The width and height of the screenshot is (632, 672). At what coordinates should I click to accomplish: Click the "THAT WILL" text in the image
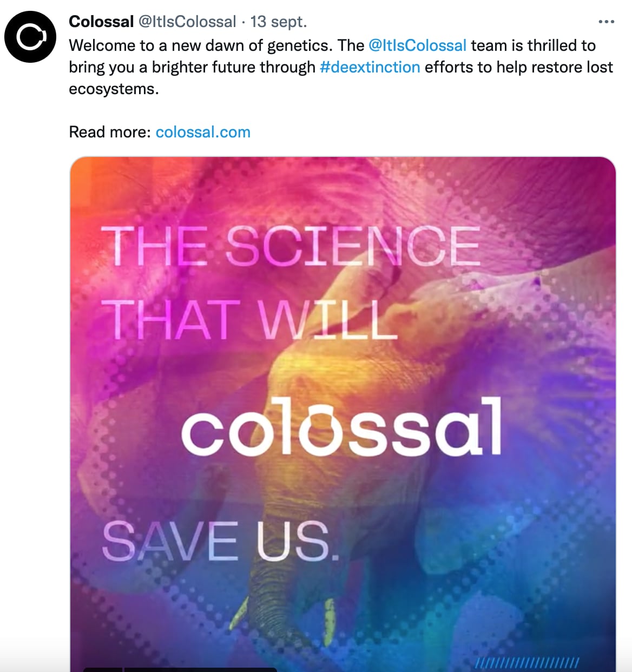point(250,319)
